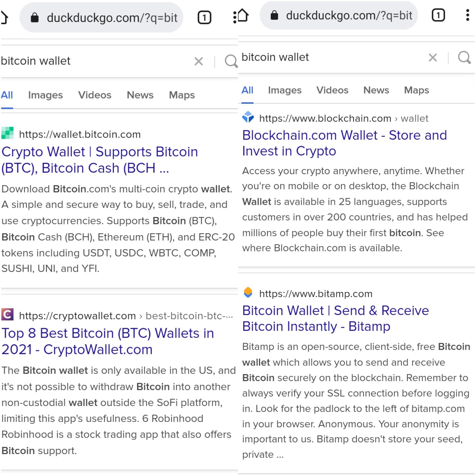Click the left browser address bar
The image size is (476, 476).
[101, 17]
